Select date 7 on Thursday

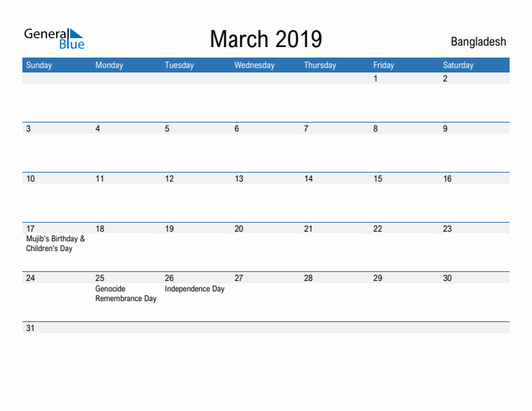[306, 129]
